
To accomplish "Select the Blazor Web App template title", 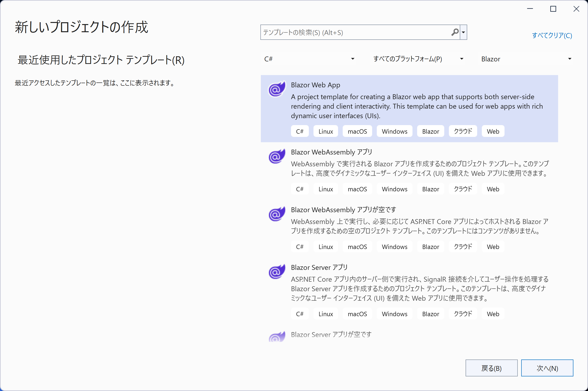I will click(316, 85).
